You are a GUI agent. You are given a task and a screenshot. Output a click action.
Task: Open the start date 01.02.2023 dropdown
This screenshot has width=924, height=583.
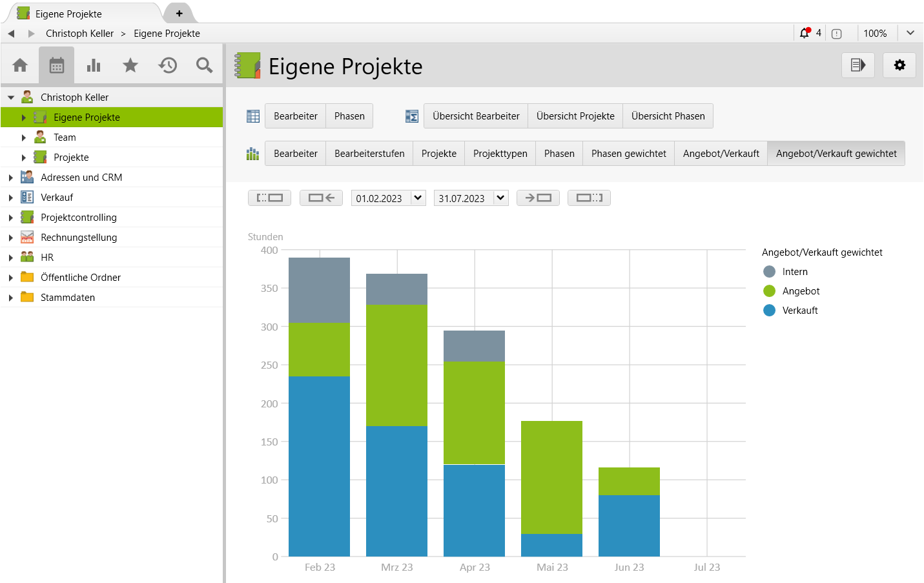[x=418, y=198]
